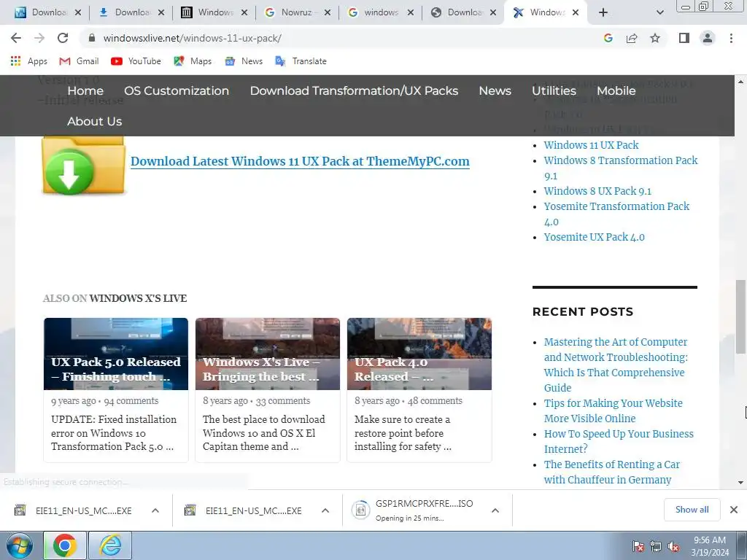Open Download Latest Windows 11 UX Pack link
Viewport: 747px width, 560px height.
pos(300,161)
